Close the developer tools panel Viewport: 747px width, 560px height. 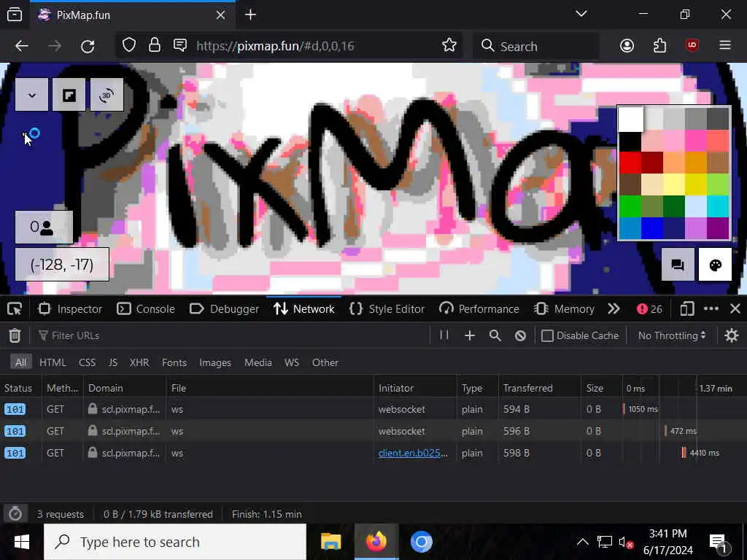(735, 309)
